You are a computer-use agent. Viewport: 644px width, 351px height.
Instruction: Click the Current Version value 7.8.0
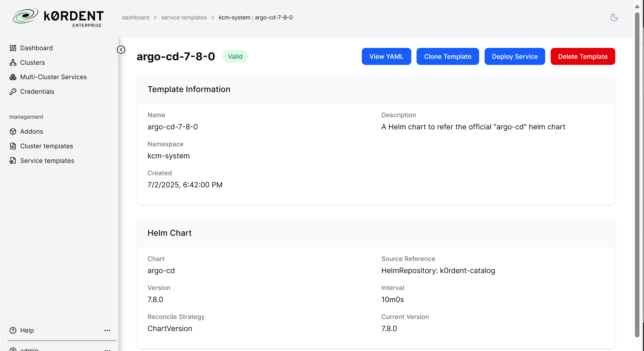(389, 329)
